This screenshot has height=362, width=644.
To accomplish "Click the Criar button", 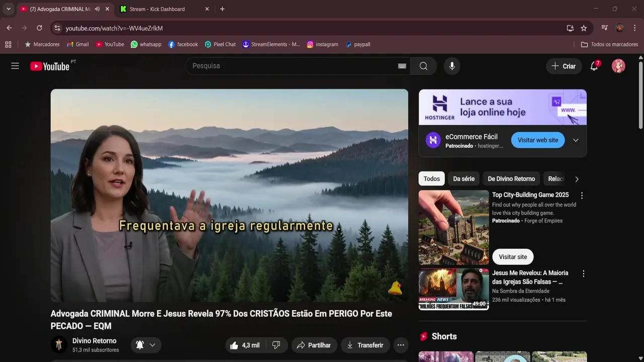I will click(563, 66).
